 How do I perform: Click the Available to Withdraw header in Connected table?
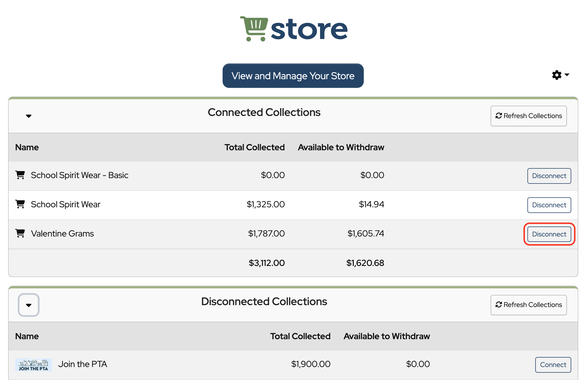click(341, 147)
